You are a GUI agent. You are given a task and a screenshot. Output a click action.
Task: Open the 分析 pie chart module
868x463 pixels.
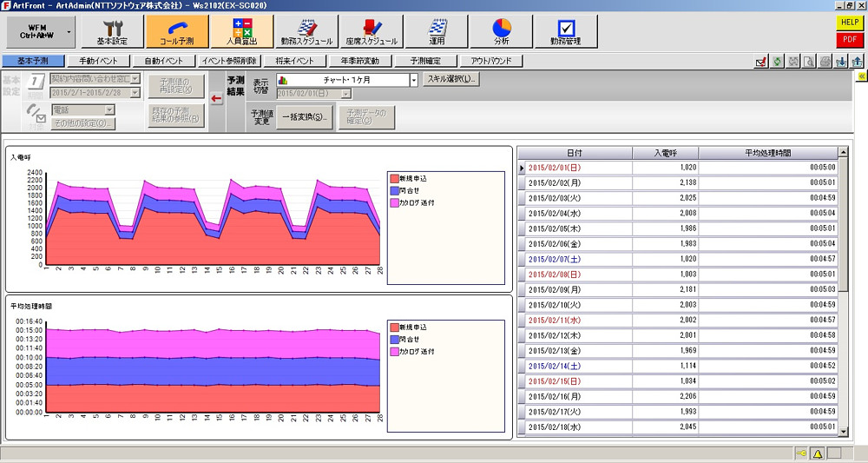[x=502, y=31]
